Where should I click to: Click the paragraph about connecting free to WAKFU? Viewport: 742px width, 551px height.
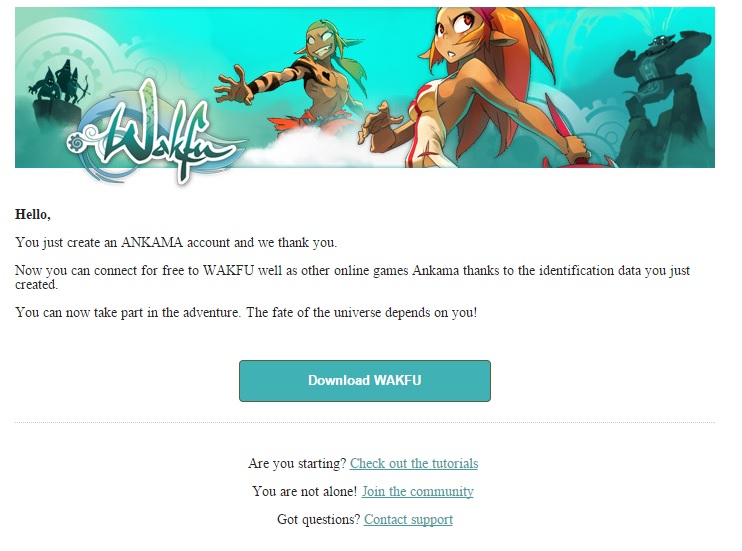tap(353, 277)
